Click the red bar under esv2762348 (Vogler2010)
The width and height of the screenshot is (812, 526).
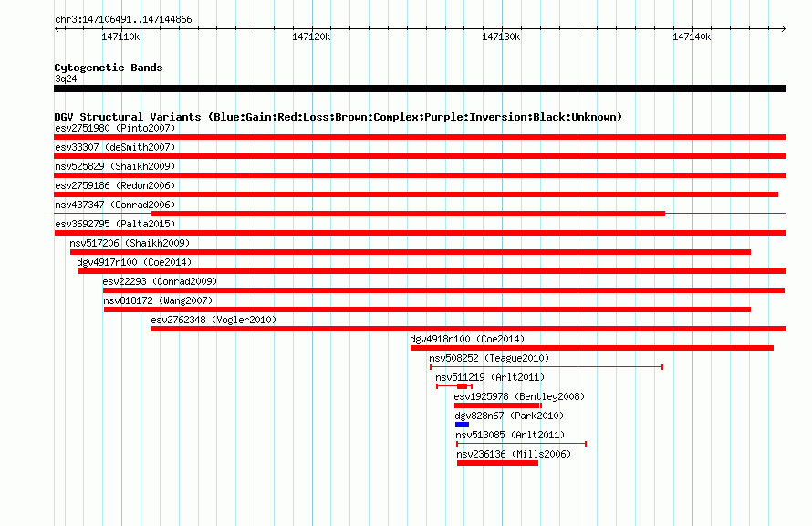[469, 329]
